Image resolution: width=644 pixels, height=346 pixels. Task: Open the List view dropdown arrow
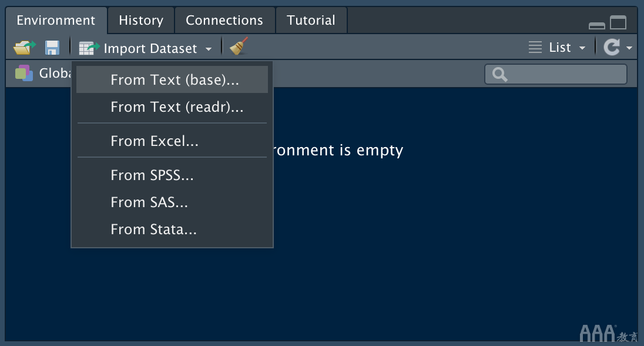click(x=582, y=48)
